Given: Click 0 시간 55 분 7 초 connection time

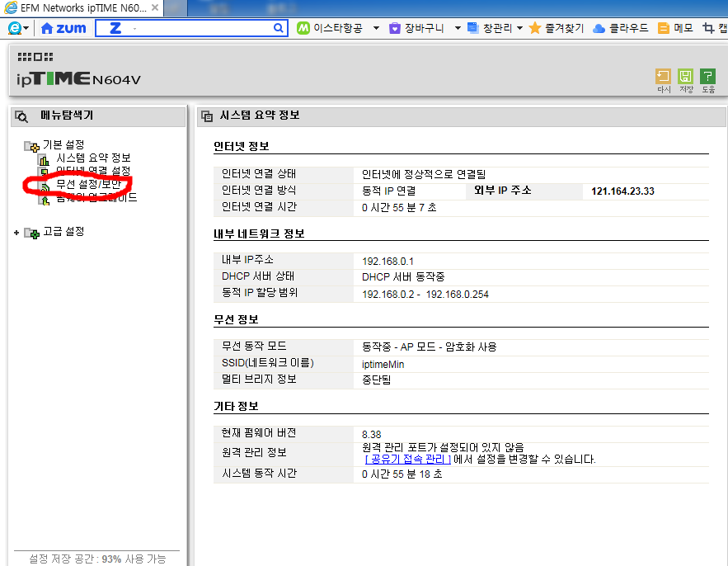Looking at the screenshot, I should pyautogui.click(x=399, y=207).
